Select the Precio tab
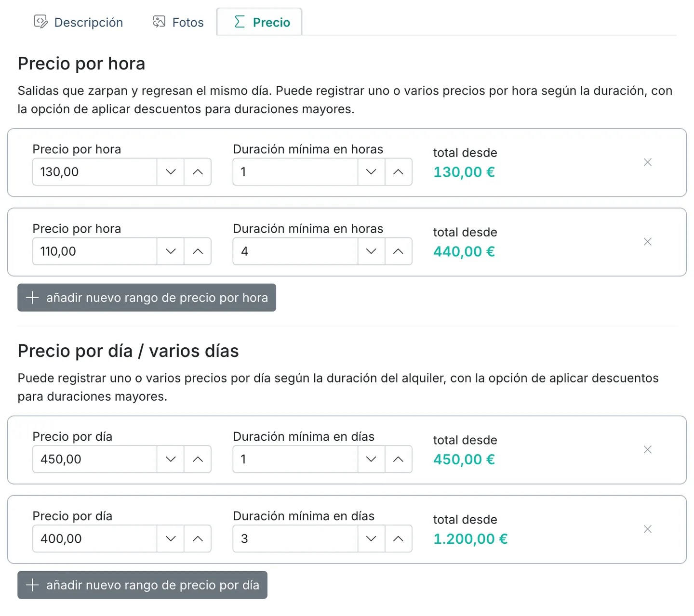The height and width of the screenshot is (616, 694). [x=259, y=22]
